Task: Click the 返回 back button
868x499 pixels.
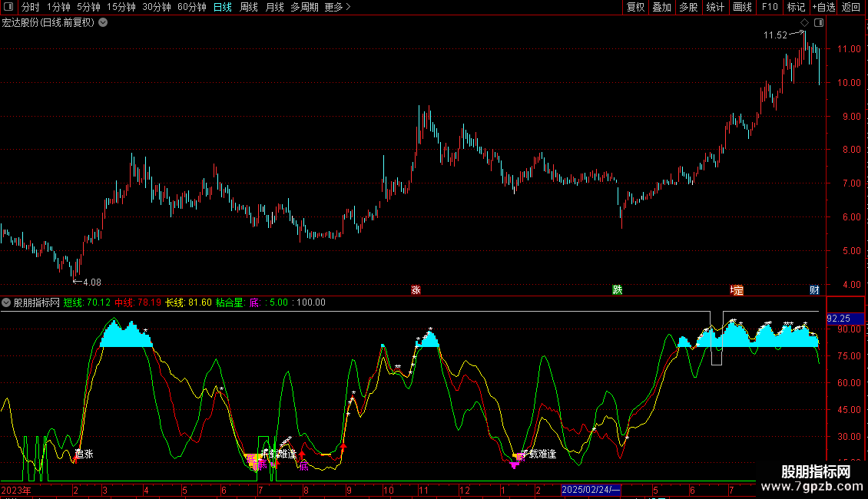Action: [851, 7]
